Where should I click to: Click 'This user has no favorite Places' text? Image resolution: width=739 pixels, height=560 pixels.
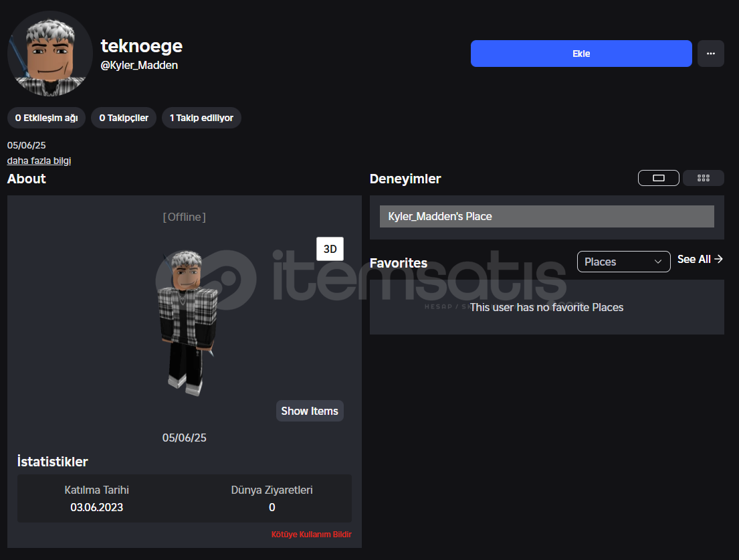(546, 307)
